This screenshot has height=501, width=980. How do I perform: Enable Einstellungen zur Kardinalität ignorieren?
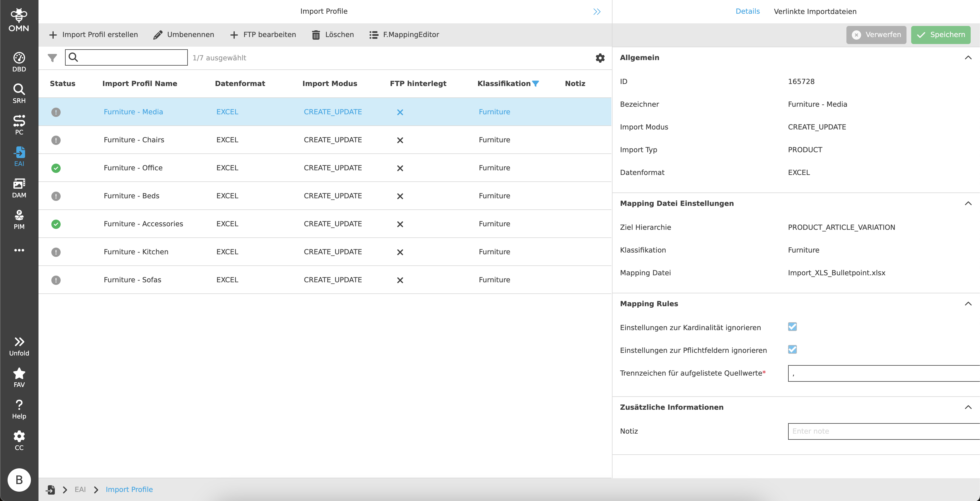click(x=792, y=327)
